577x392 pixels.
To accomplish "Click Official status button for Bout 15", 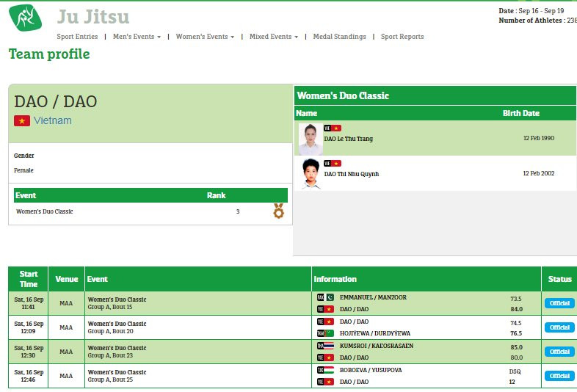I will point(559,303).
